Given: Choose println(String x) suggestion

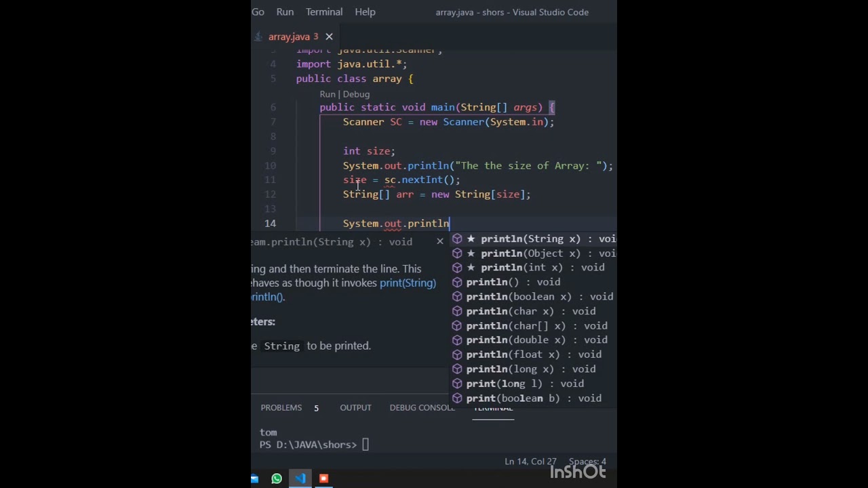Looking at the screenshot, I should pyautogui.click(x=534, y=239).
